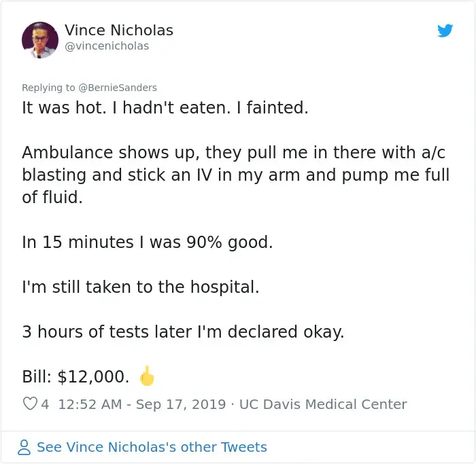Click the display name Vince Nicholas
The width and height of the screenshot is (476, 464).
[x=119, y=31]
